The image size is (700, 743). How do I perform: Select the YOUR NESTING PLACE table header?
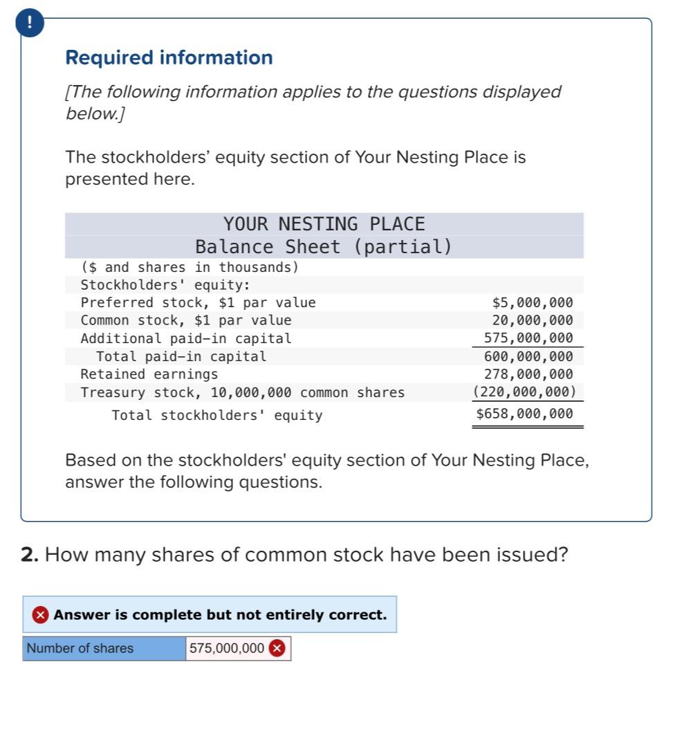click(324, 223)
